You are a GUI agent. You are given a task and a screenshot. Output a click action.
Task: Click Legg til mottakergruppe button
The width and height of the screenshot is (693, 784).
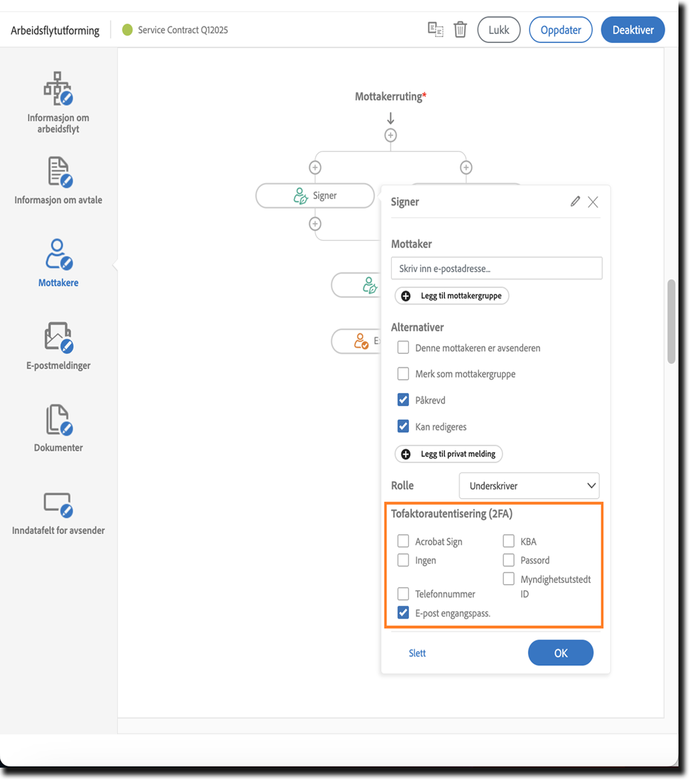[452, 296]
